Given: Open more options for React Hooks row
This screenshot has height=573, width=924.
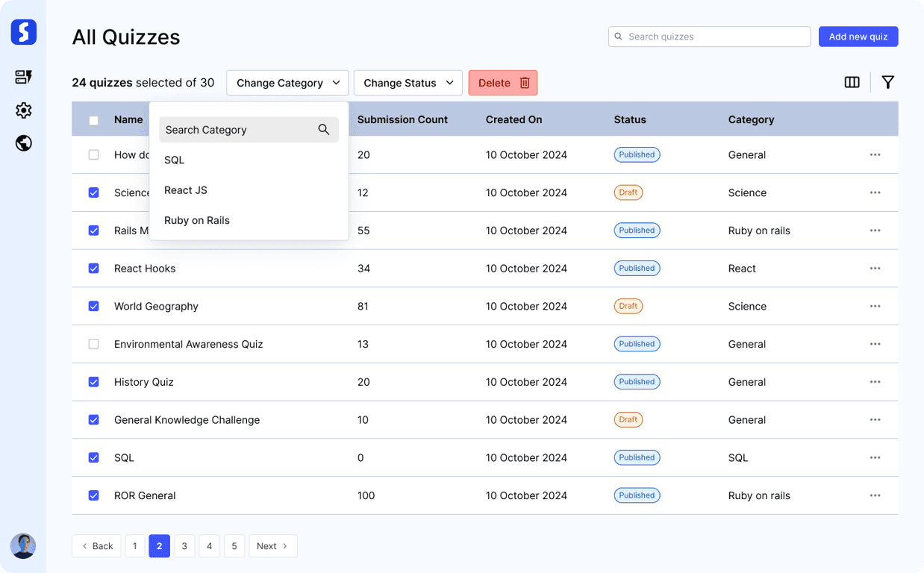Looking at the screenshot, I should tap(875, 269).
